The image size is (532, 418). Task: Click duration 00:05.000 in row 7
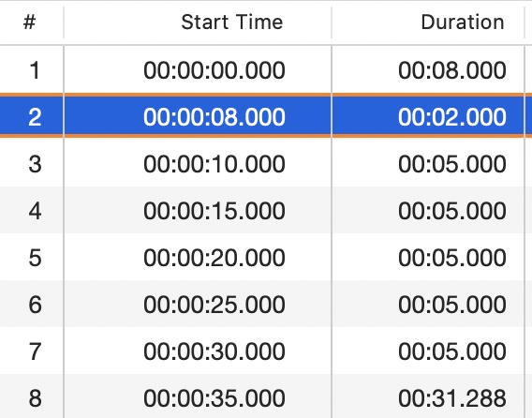tap(452, 351)
